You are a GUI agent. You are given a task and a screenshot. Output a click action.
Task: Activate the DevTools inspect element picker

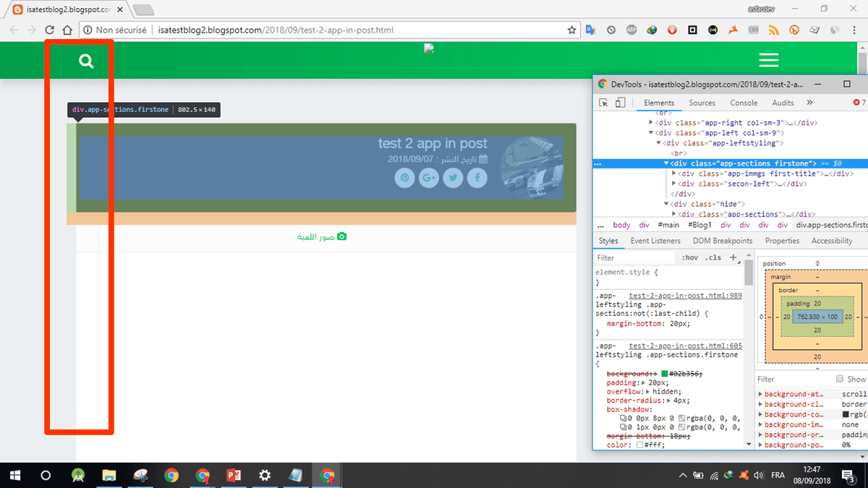[604, 103]
